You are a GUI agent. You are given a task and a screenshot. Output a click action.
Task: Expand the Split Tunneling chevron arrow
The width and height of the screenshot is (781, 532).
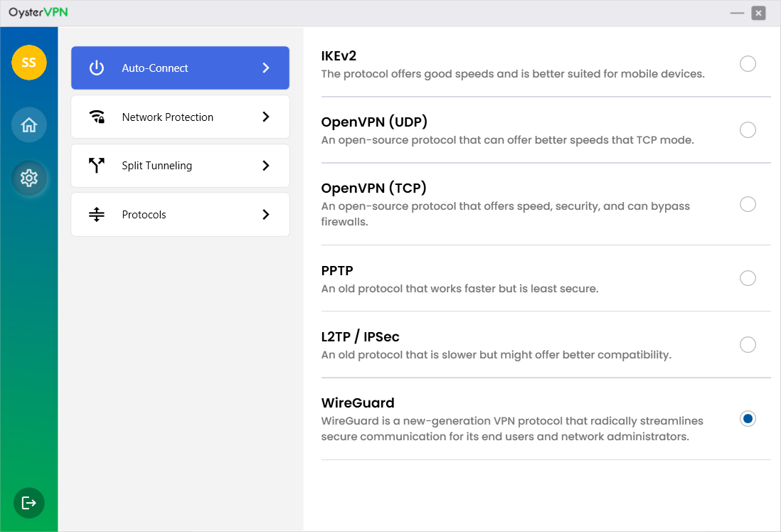(266, 166)
